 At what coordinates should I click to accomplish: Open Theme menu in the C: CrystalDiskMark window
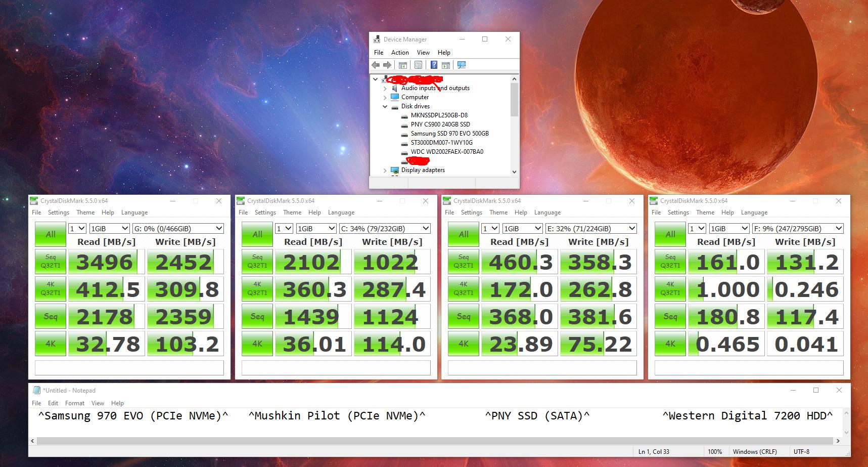(292, 213)
